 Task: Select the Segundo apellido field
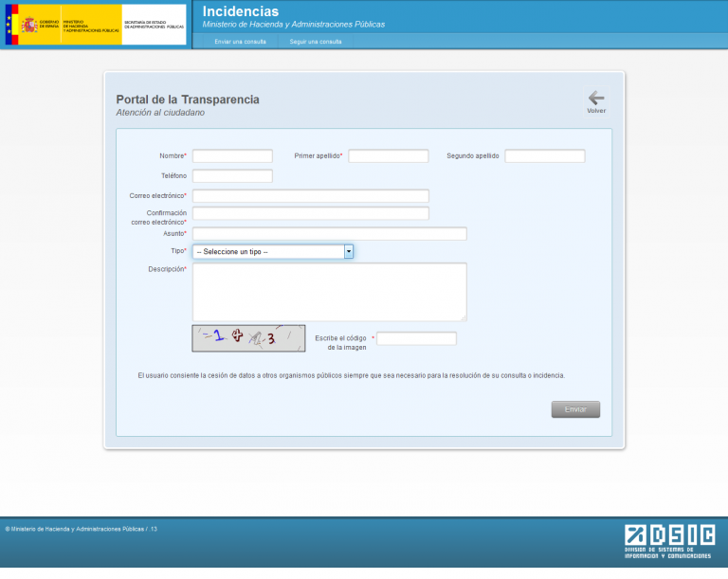tap(544, 156)
